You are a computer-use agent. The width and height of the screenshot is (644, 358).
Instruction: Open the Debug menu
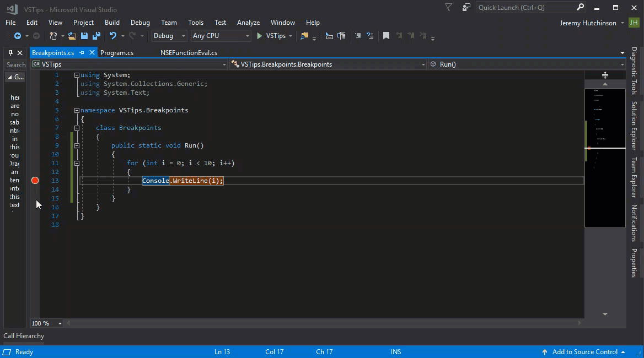pos(139,22)
